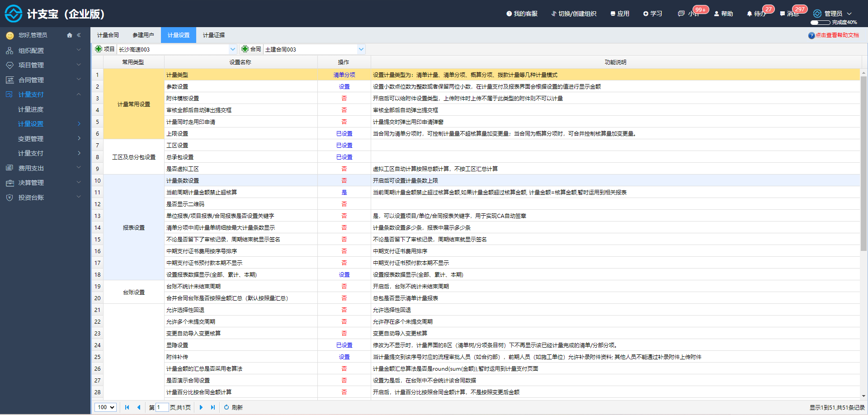Go to the last page icon

click(213, 407)
